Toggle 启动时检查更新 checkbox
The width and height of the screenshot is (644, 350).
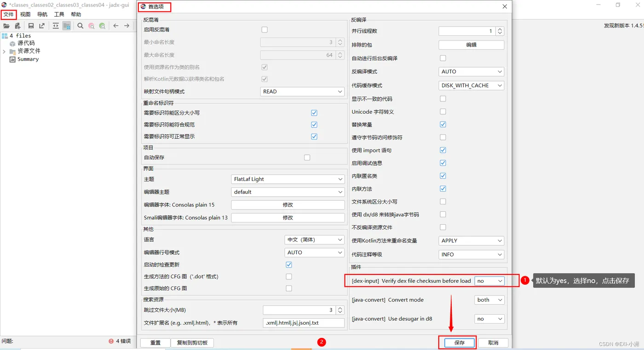(289, 265)
